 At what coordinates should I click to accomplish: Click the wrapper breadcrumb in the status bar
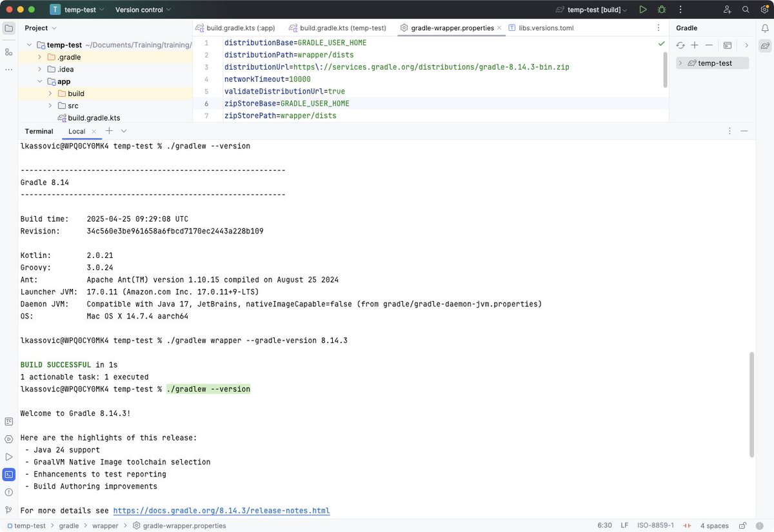point(104,526)
